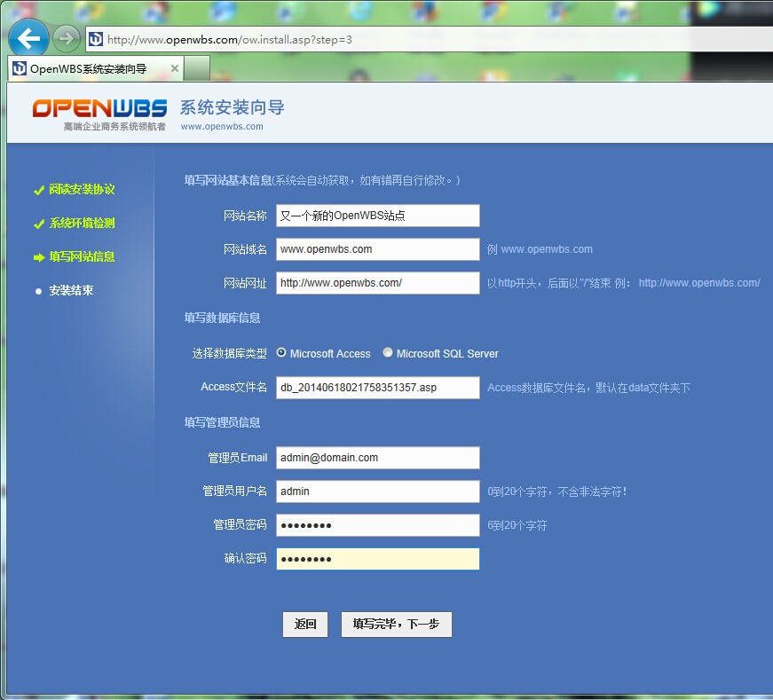This screenshot has height=700, width=773.
Task: Click the back navigation arrow
Action: click(28, 38)
